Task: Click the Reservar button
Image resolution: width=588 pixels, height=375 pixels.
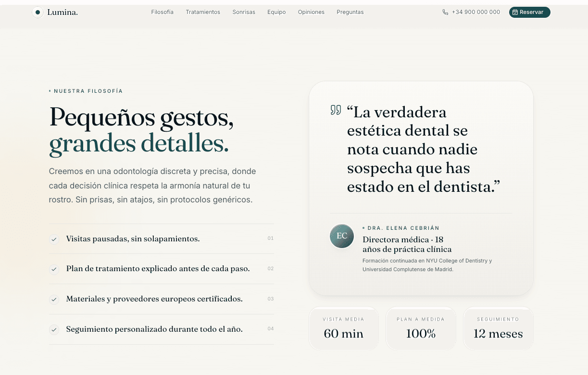Action: (x=530, y=12)
